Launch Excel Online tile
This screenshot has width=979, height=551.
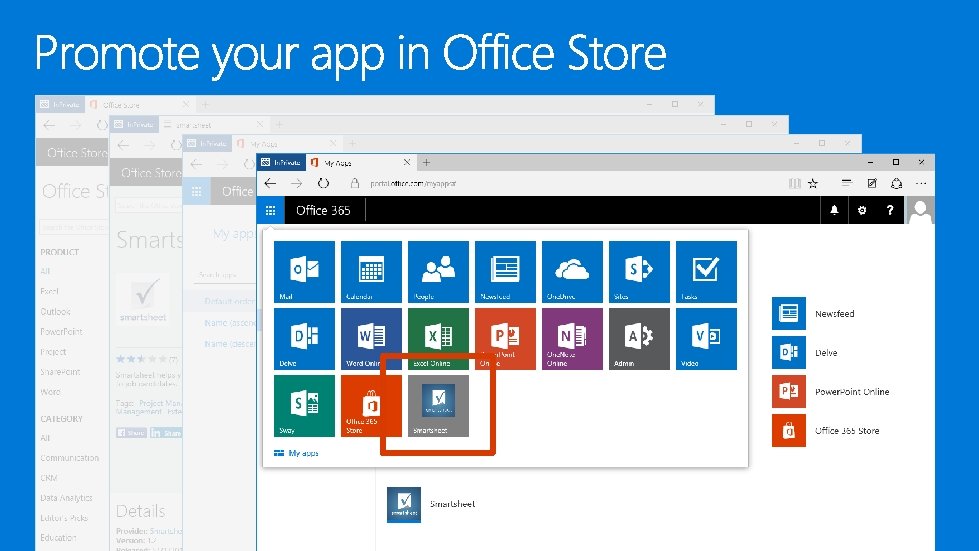[x=438, y=339]
